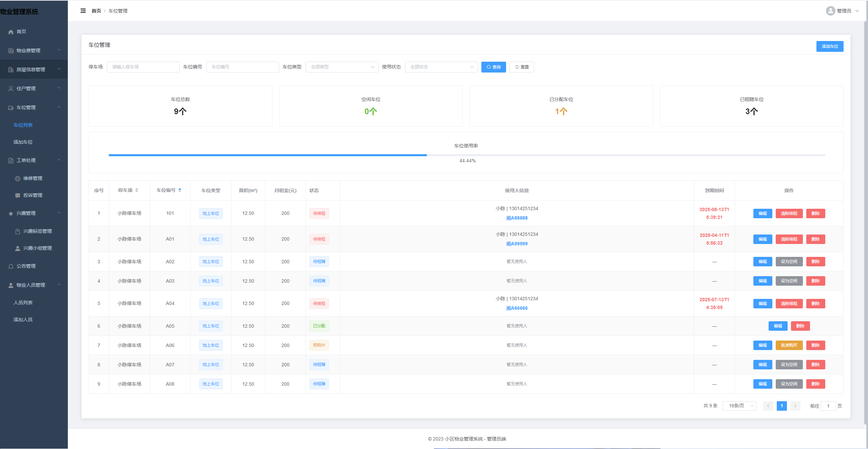Open the 10条/页 page size dropdown
The width and height of the screenshot is (868, 449).
pos(739,406)
